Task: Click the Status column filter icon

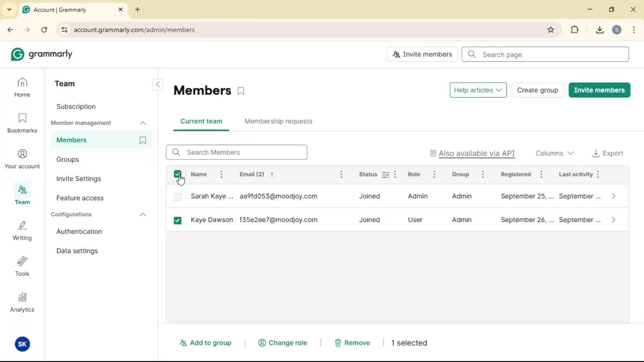Action: (x=386, y=175)
